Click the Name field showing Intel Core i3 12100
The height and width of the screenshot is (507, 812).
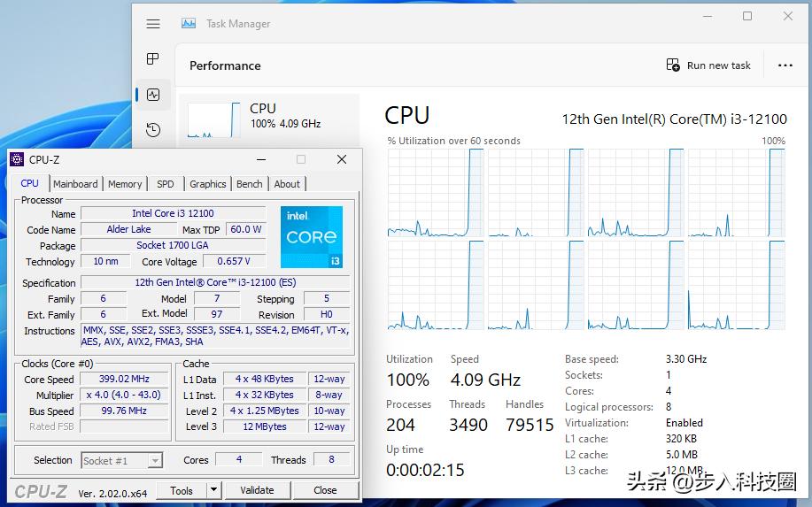click(173, 213)
